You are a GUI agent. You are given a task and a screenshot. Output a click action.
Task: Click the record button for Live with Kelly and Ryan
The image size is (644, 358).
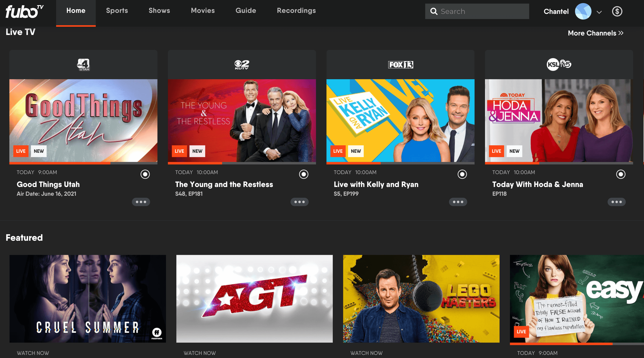coord(462,173)
